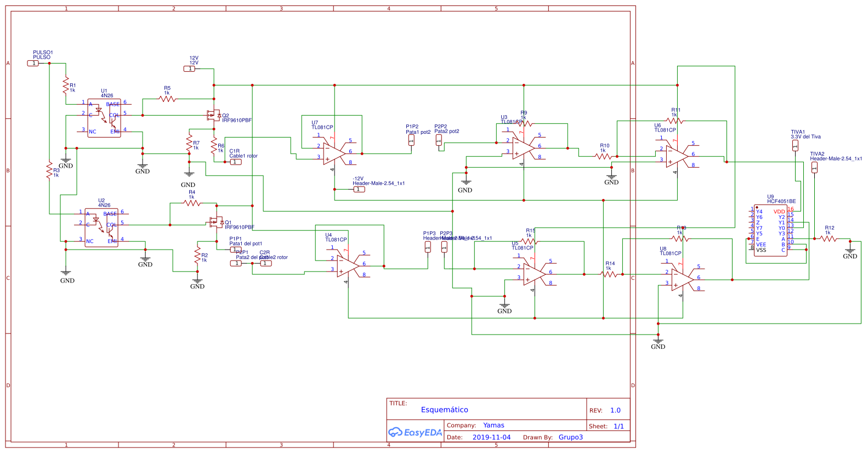The height and width of the screenshot is (453, 868).
Task: Select the U2 4N26 optocoupler
Action: click(x=101, y=227)
